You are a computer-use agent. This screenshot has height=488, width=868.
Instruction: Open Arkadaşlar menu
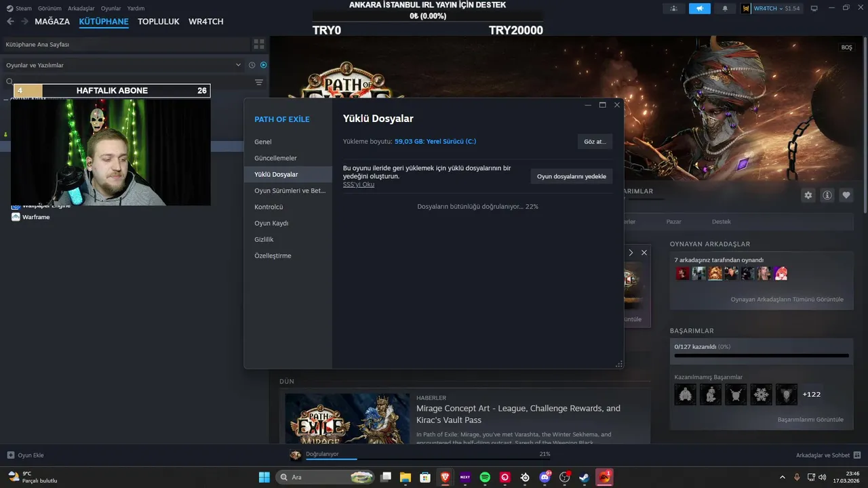click(x=81, y=8)
